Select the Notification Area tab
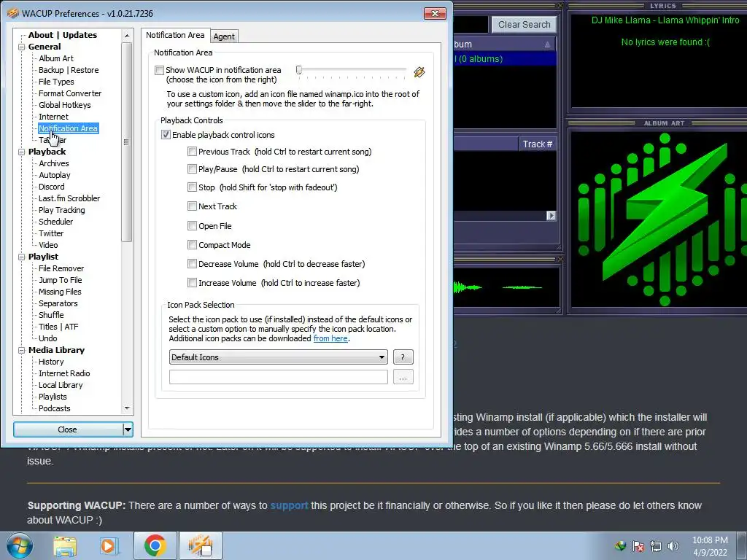 175,35
